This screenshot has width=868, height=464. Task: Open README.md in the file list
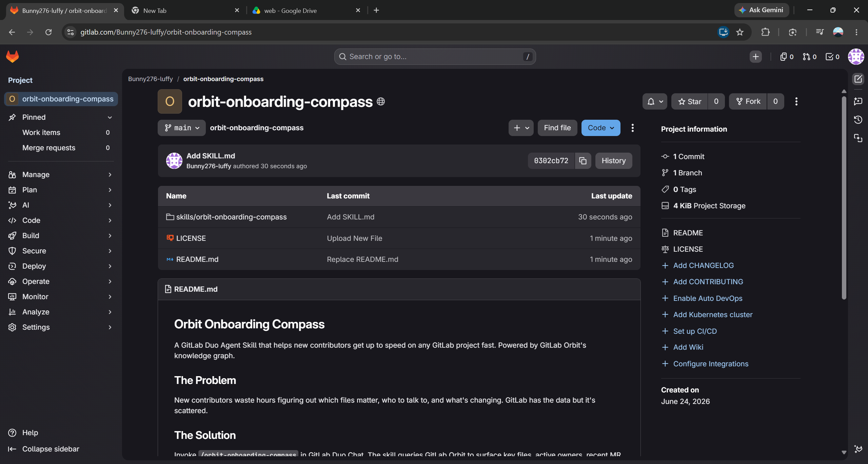[197, 259]
